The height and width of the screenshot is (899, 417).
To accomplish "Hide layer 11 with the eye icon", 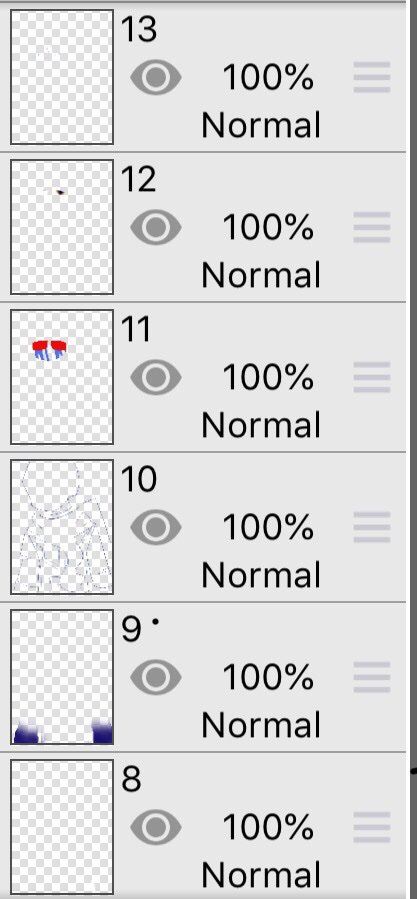I will (x=156, y=377).
